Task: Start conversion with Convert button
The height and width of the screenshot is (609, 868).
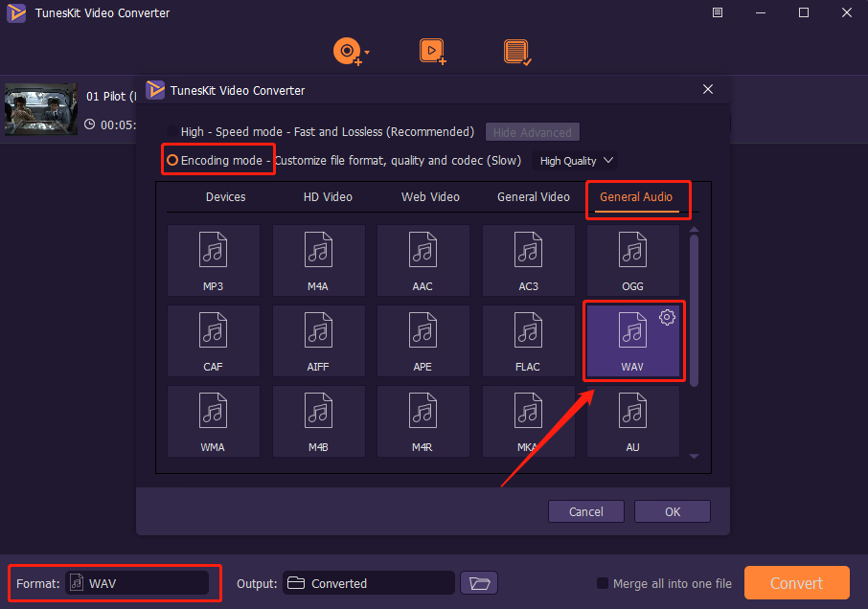Action: [796, 583]
